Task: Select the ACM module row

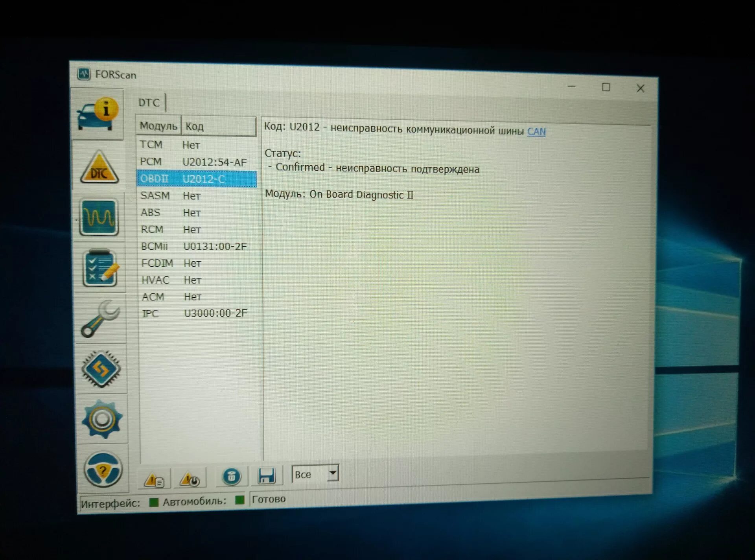Action: 198,297
